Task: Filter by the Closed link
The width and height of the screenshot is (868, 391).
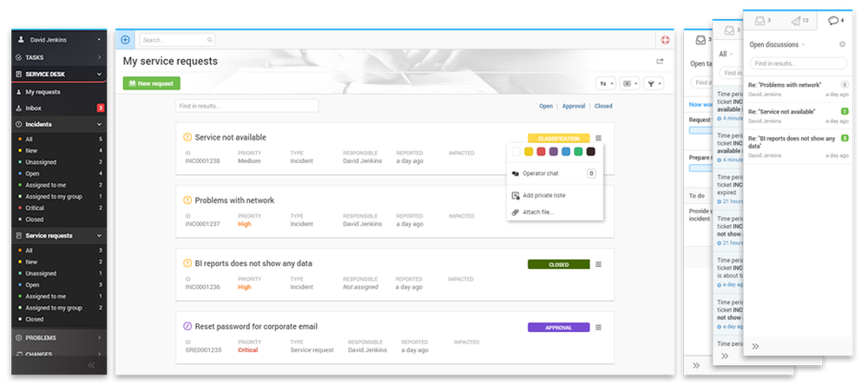Action: click(x=603, y=106)
